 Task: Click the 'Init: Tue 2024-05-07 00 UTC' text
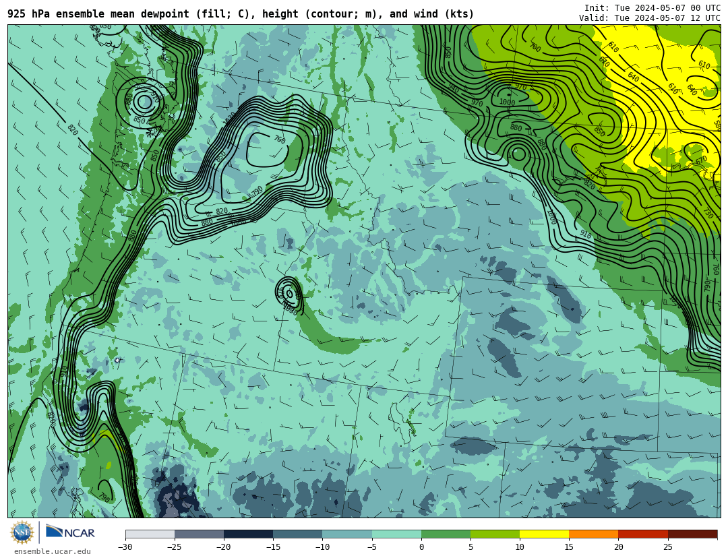(x=653, y=8)
